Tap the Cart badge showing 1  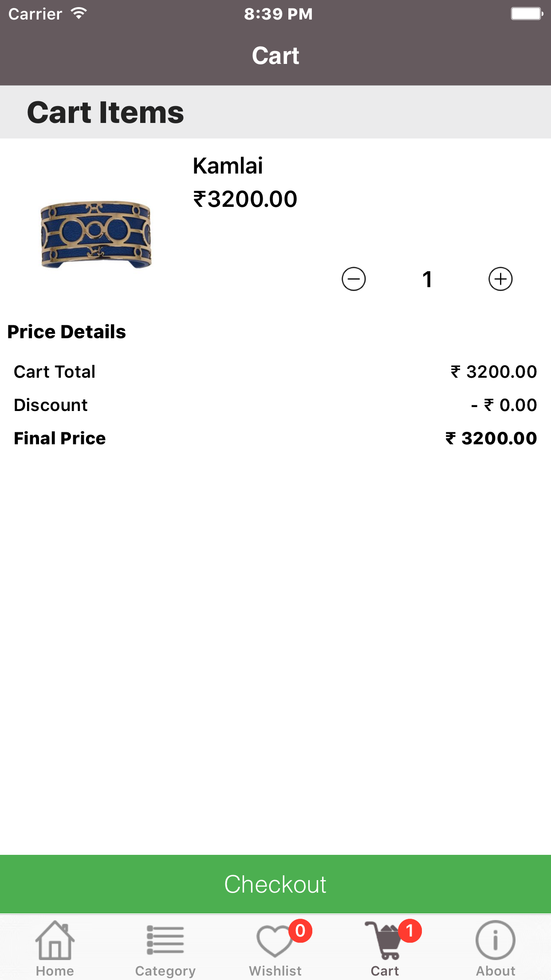pos(410,931)
